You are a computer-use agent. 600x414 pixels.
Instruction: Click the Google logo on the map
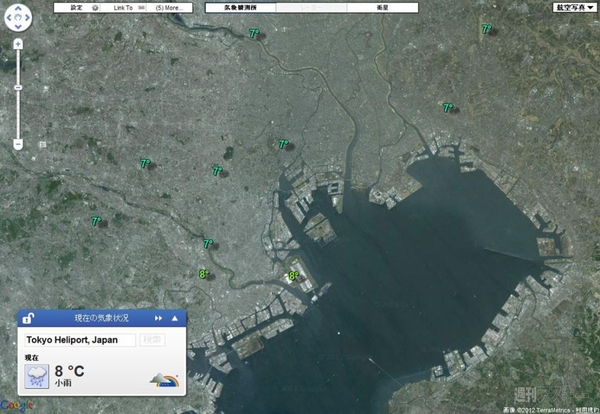click(x=16, y=405)
